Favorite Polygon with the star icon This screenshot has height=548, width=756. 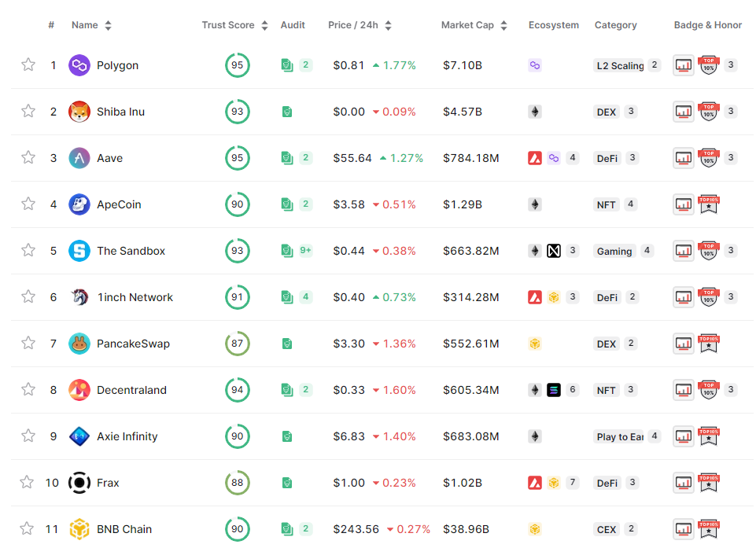click(x=28, y=64)
